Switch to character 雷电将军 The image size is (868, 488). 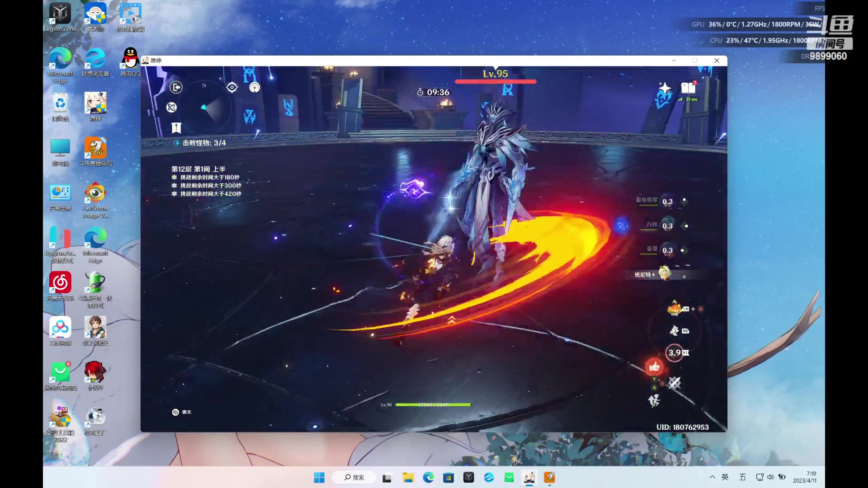click(667, 202)
